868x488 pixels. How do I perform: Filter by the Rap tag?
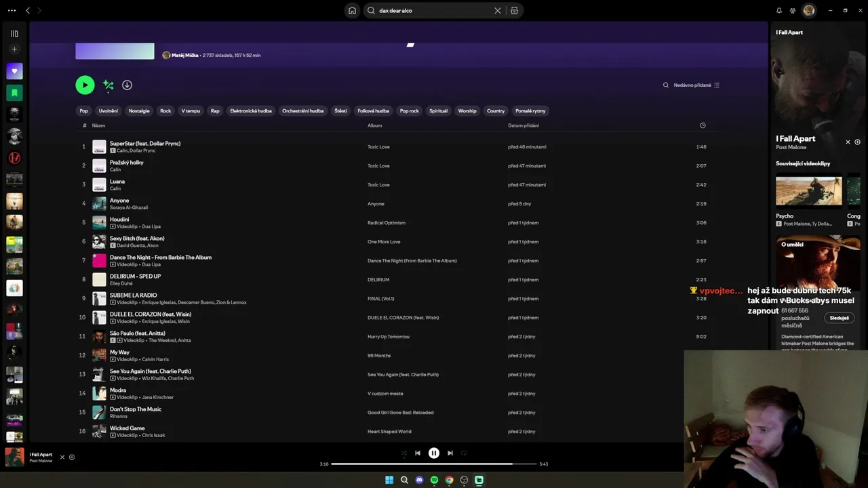(215, 111)
